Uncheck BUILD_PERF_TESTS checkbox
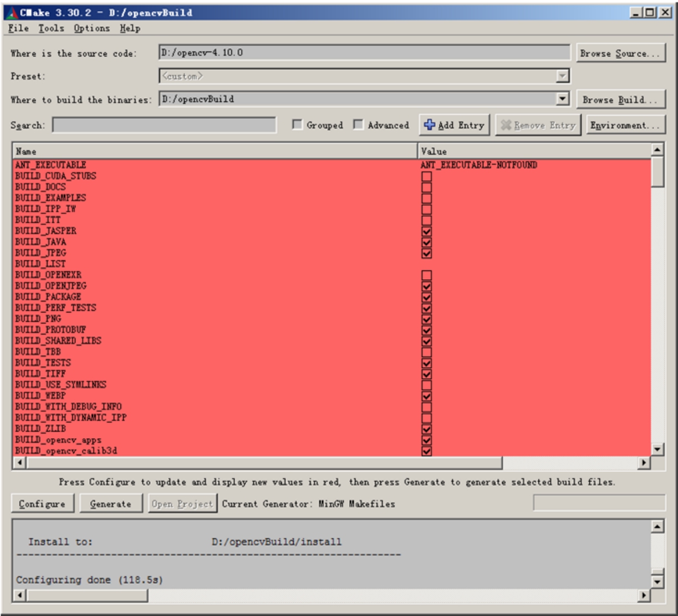 pos(426,308)
